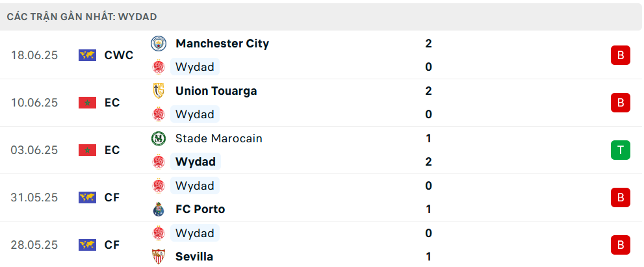Click Wydad crest in Manchester City match
The width and height of the screenshot is (644, 267).
(x=159, y=67)
